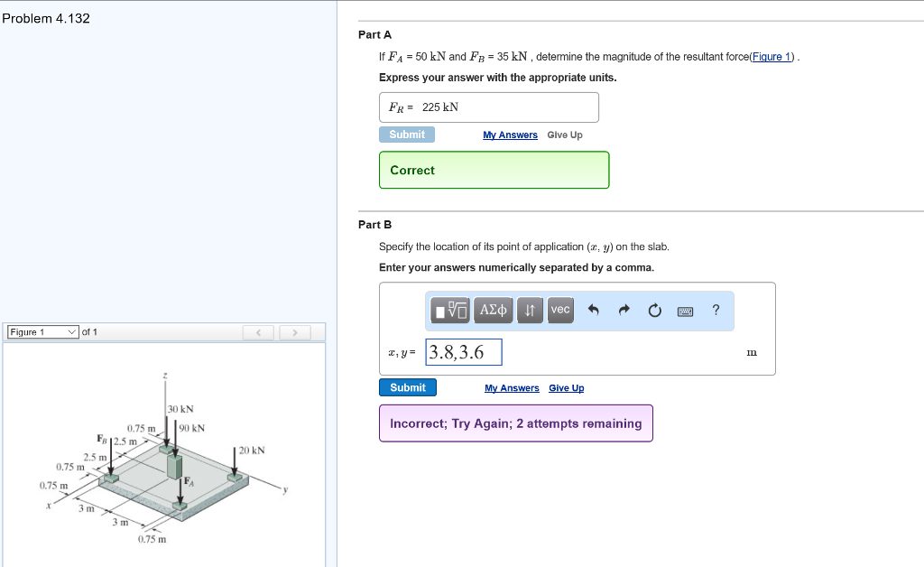Click the subscript/superscript arrows icon
Image resolution: width=924 pixels, height=567 pixels.
pyautogui.click(x=530, y=310)
